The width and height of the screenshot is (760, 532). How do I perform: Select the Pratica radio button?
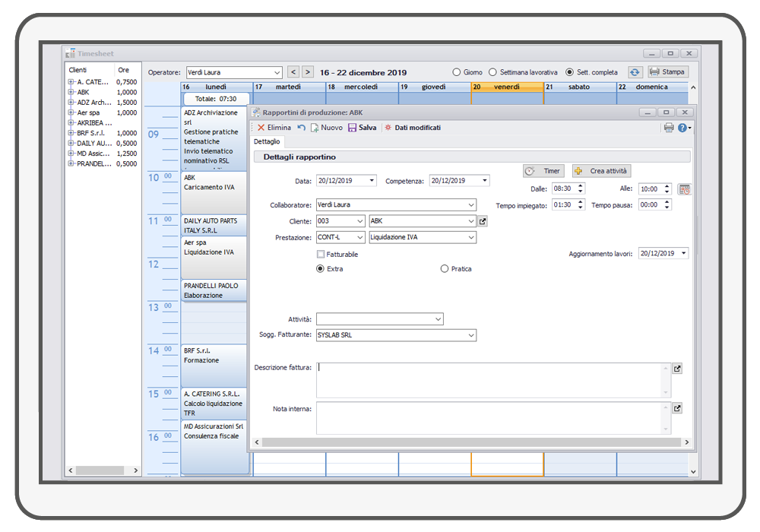(x=445, y=269)
